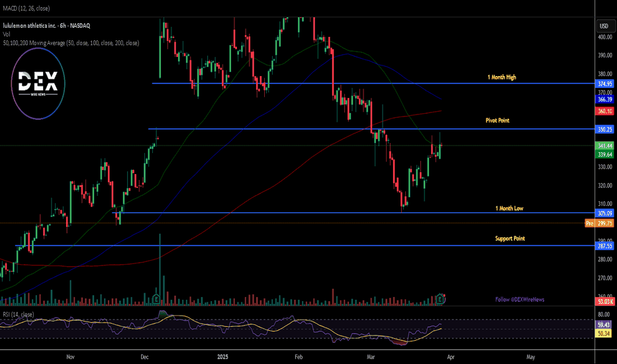Click the 310.00 price axis value
Screen dimensions: 617x364
tap(605, 204)
